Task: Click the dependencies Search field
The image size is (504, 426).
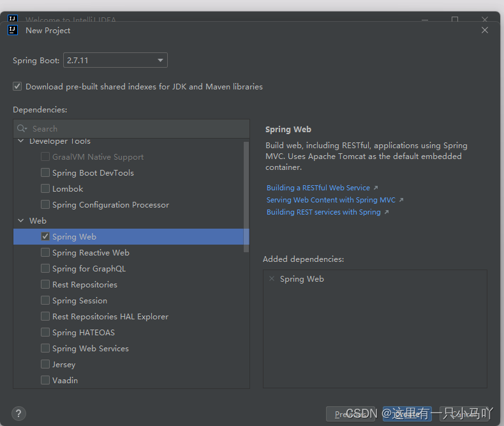Action: pyautogui.click(x=131, y=129)
